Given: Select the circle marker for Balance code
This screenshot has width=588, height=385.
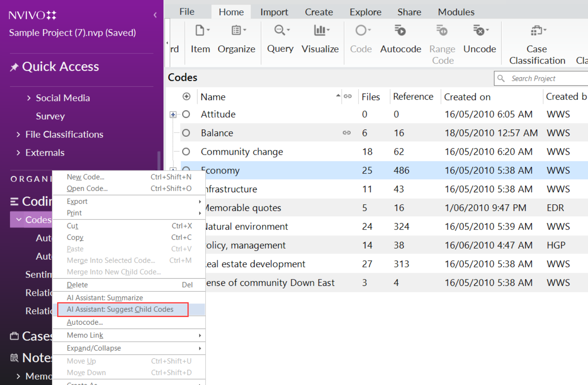Looking at the screenshot, I should point(186,133).
